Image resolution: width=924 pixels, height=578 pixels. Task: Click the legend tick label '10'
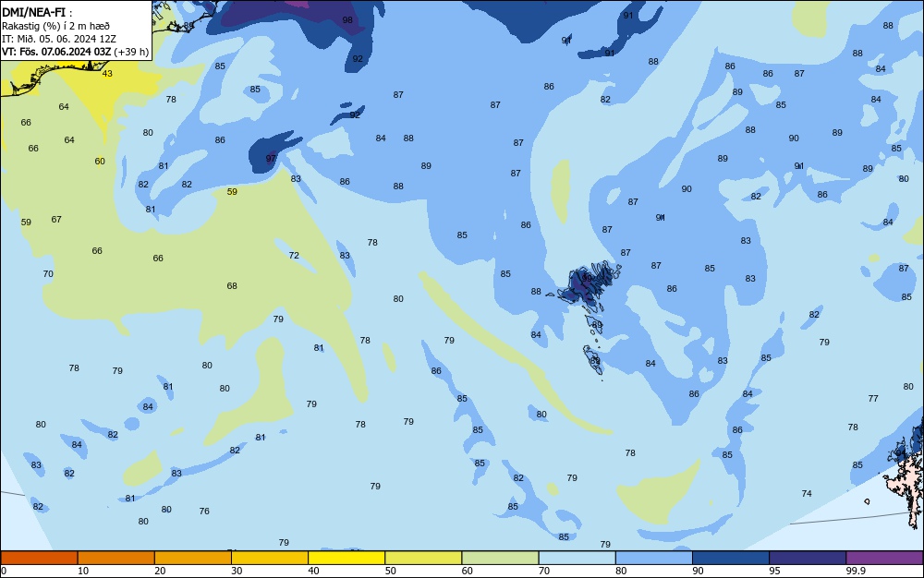point(83,571)
